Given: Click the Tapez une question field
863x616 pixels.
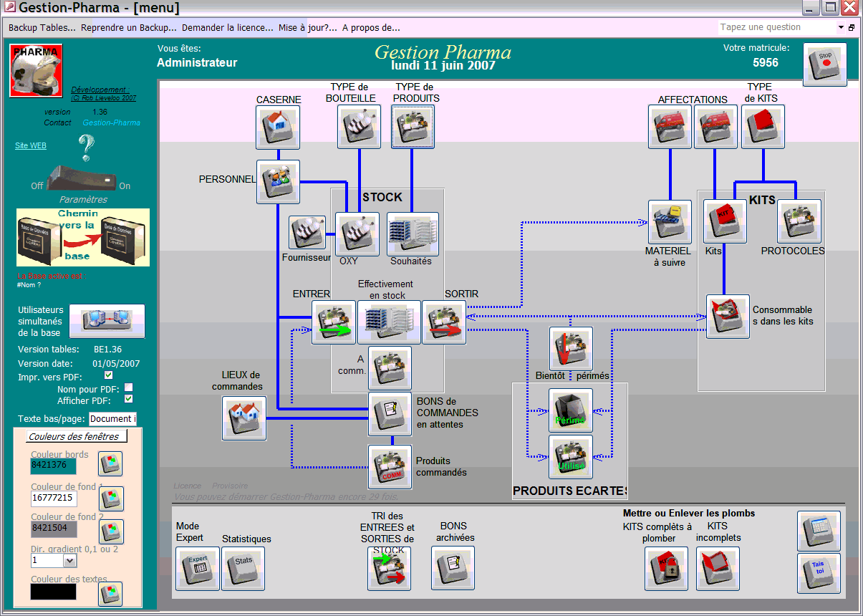Looking at the screenshot, I should coord(777,27).
